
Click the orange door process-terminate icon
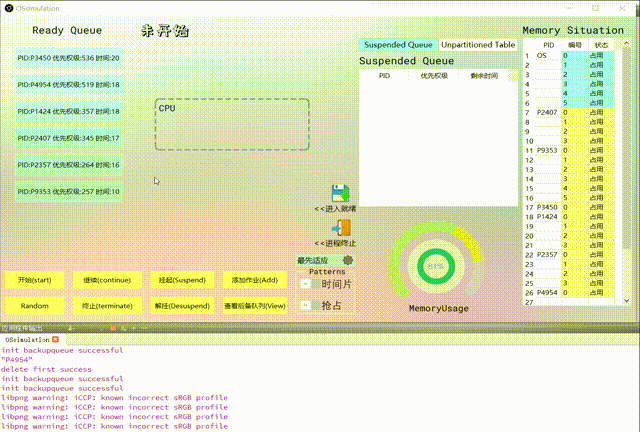(x=341, y=228)
